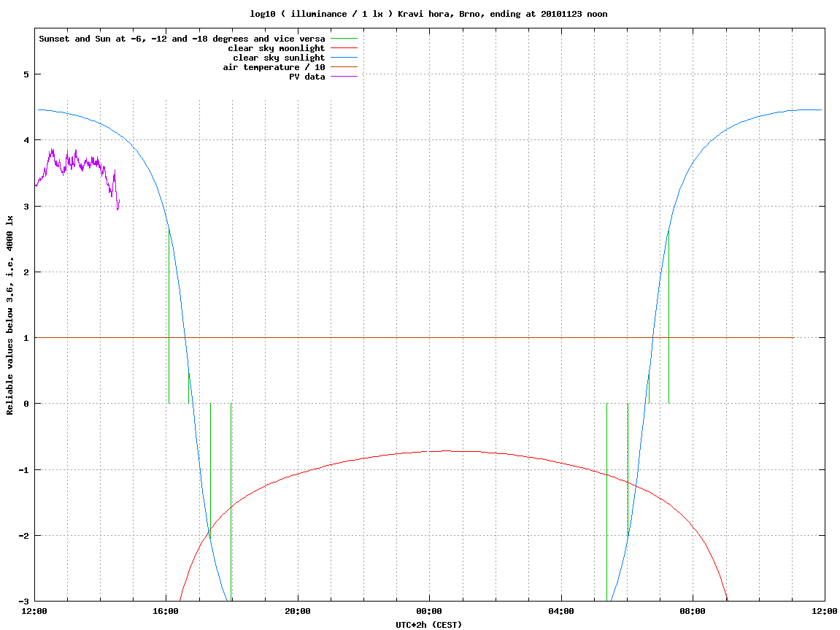Viewport: 840px width, 630px height.
Task: Click the y-axis tick label 2
Action: pyautogui.click(x=26, y=272)
